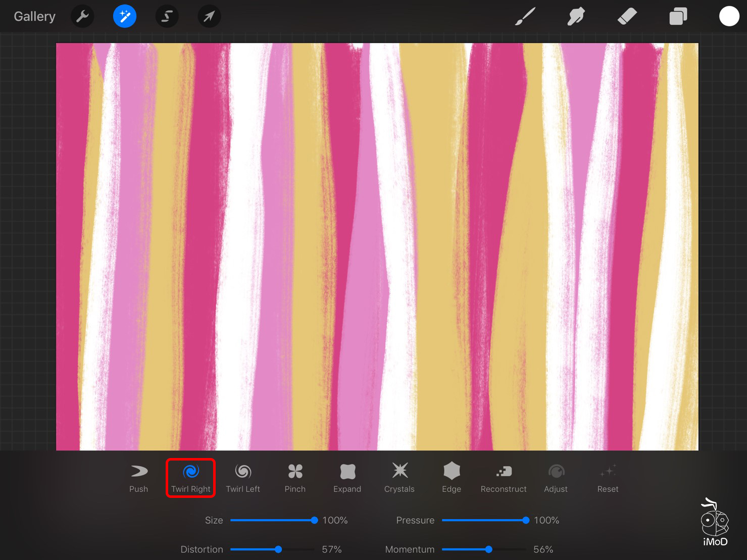747x560 pixels.
Task: Tap the Reconstruct option
Action: (504, 478)
